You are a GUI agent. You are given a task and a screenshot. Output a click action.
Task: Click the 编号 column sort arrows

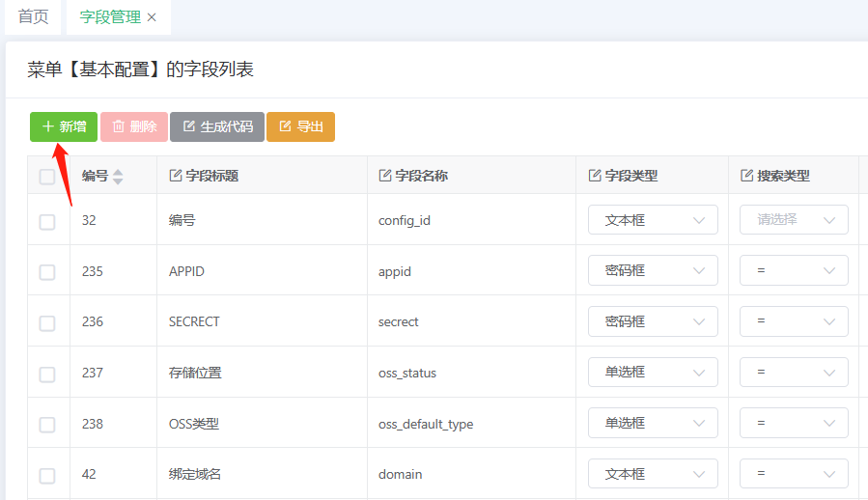(118, 177)
